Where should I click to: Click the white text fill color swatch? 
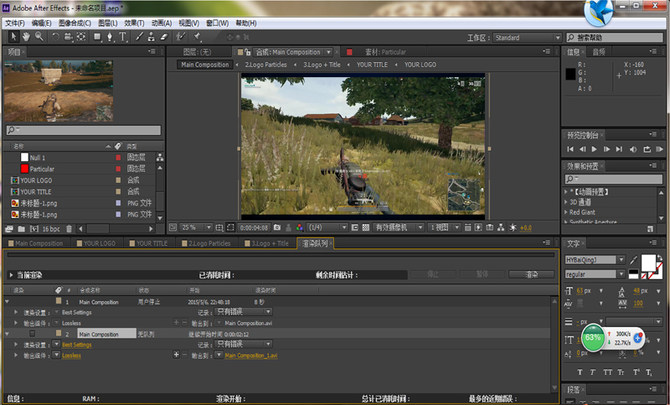pos(647,259)
